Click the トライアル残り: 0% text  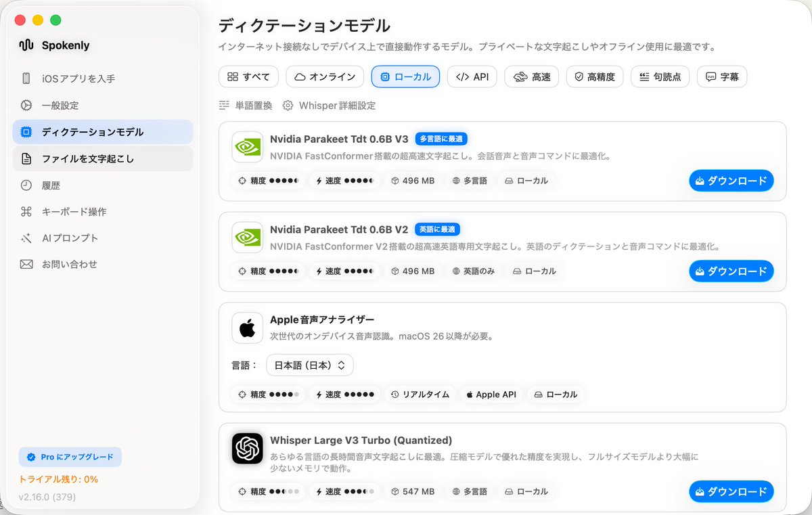click(58, 479)
